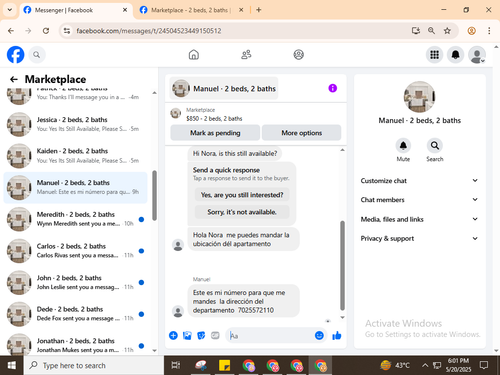Image resolution: width=500 pixels, height=375 pixels.
Task: Open Chrome profile avatar icon
Action: coord(471,31)
